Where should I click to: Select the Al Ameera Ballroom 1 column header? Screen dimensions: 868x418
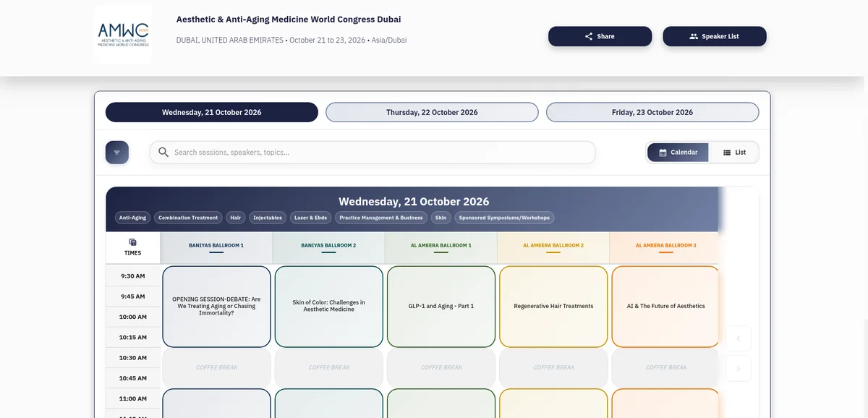pos(441,247)
